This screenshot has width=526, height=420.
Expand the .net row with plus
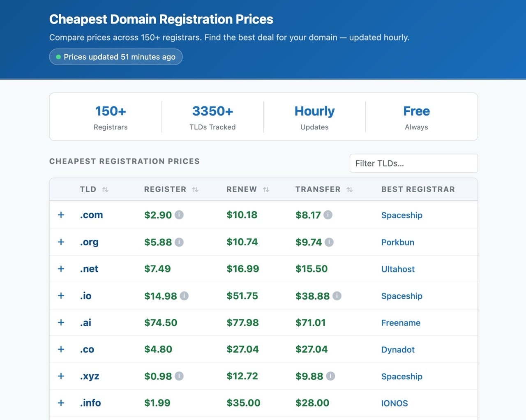click(x=61, y=269)
